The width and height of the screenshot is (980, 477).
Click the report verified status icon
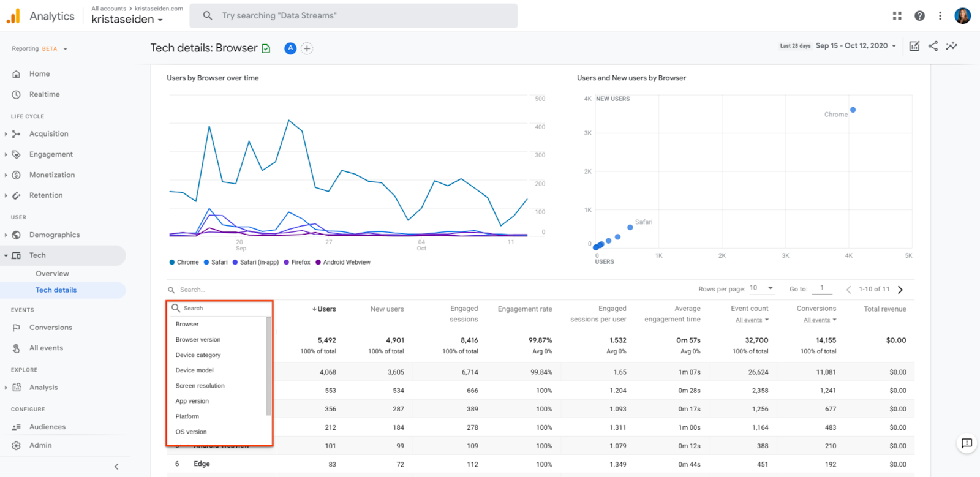point(266,49)
